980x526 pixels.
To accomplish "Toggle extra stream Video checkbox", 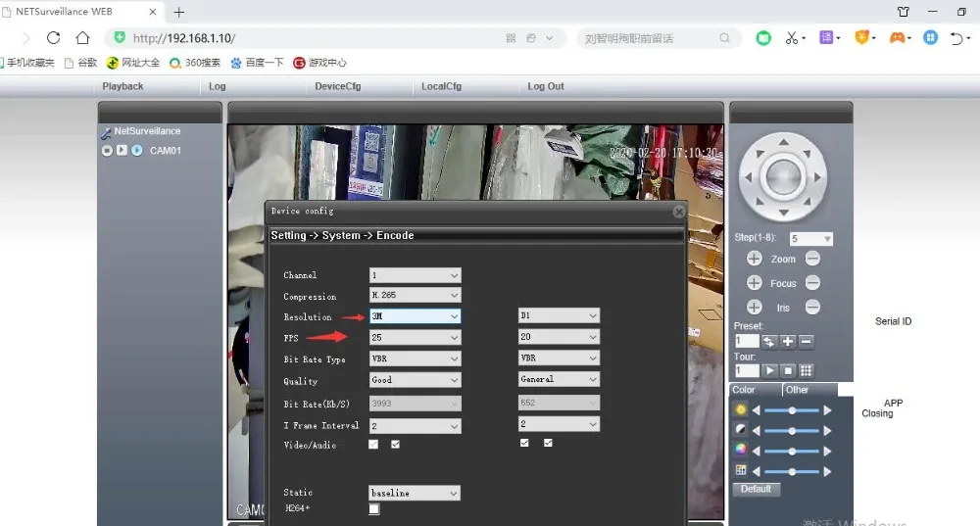I will (x=524, y=443).
